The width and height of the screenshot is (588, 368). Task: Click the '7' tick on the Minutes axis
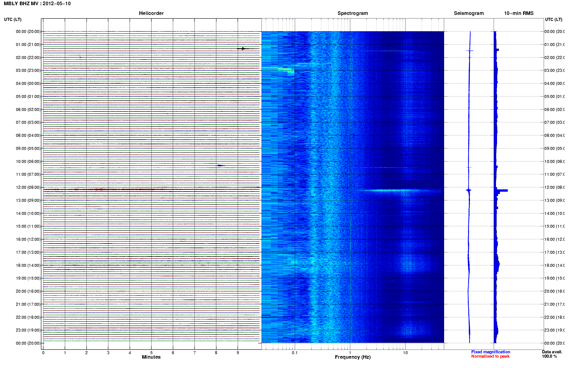[x=195, y=353]
